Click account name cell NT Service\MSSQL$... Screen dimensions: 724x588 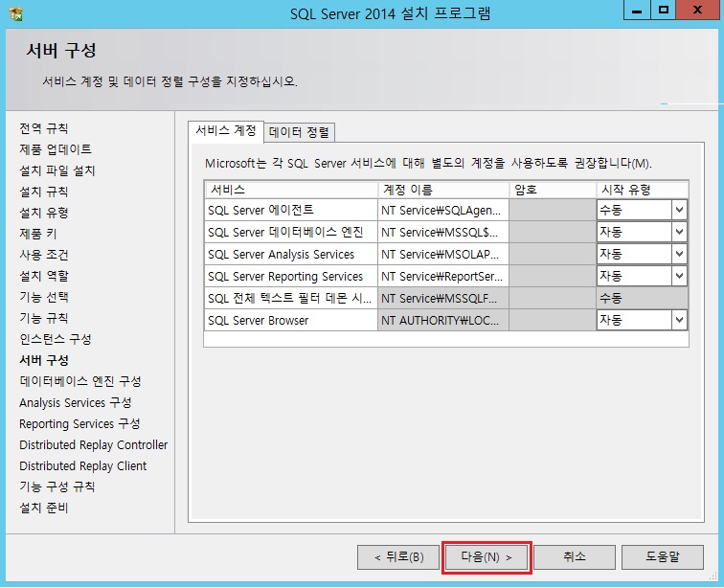[x=443, y=232]
